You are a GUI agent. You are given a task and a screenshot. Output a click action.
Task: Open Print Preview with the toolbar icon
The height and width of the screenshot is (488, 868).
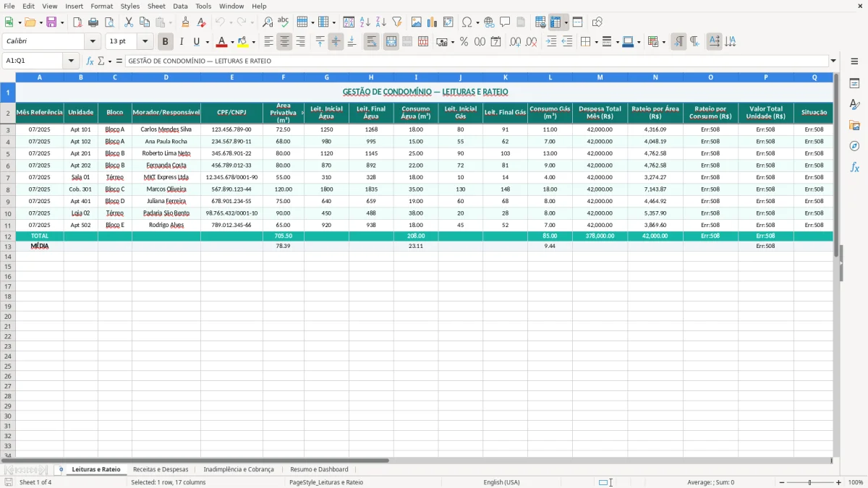coord(109,22)
